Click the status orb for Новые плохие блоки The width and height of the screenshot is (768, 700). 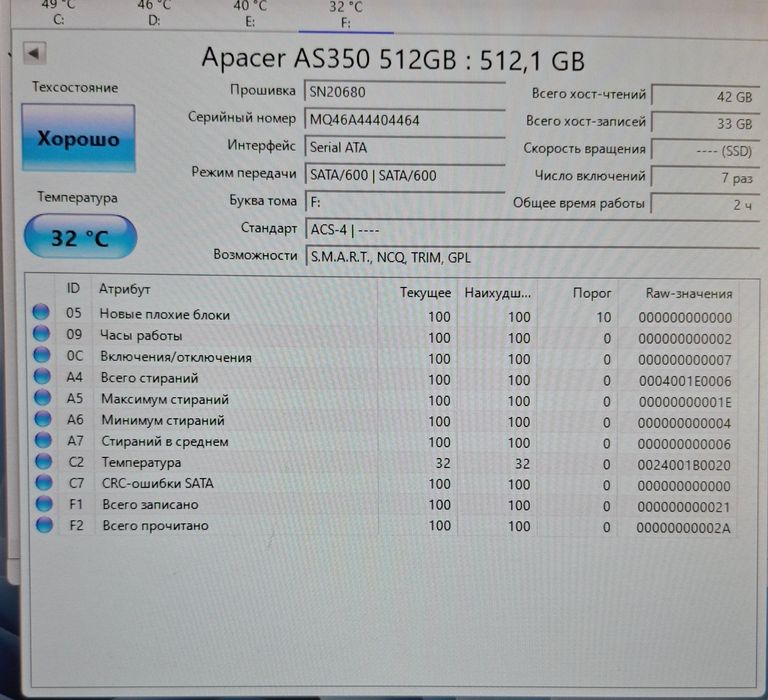click(x=41, y=312)
